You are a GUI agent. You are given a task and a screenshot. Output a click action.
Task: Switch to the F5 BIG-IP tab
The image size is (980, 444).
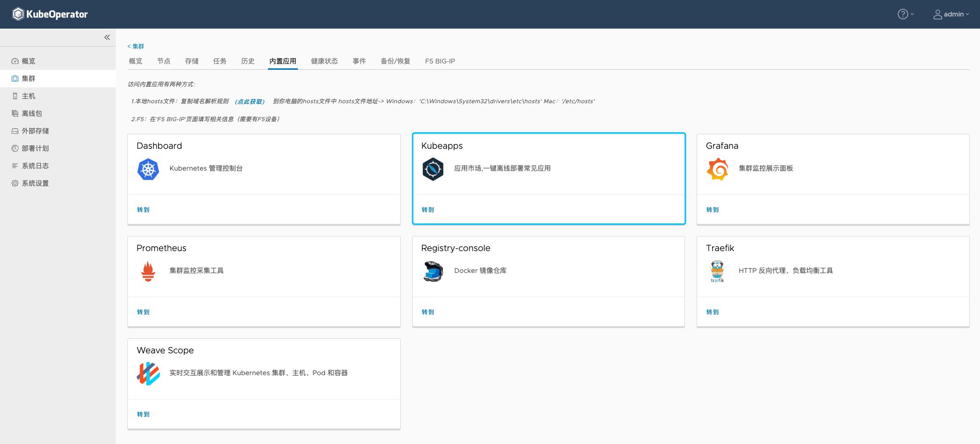[440, 61]
